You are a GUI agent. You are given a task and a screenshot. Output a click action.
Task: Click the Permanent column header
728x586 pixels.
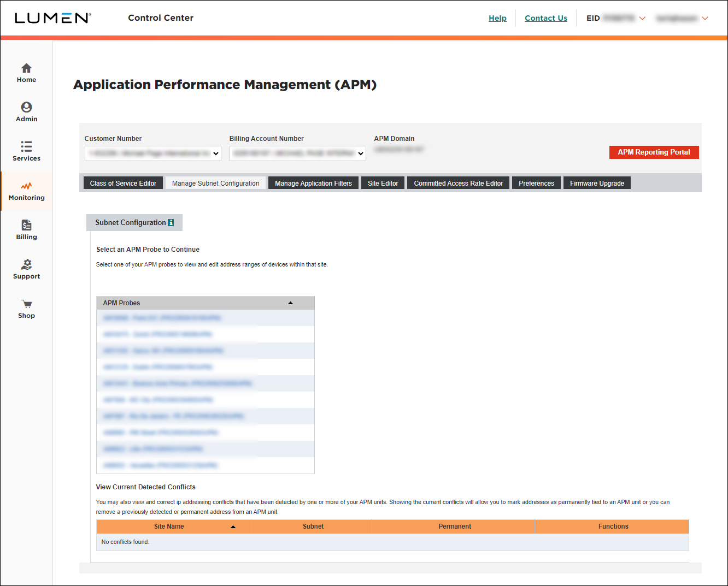454,526
